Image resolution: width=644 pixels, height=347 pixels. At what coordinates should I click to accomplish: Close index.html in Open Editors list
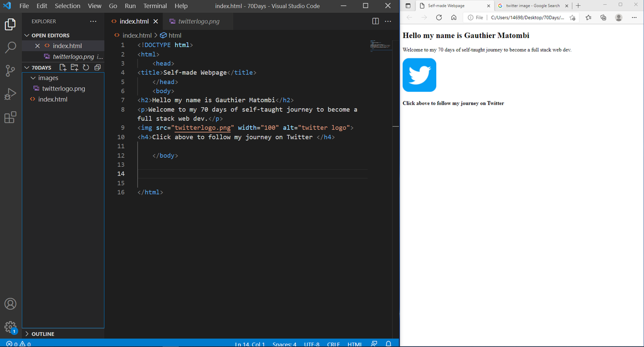tap(38, 46)
